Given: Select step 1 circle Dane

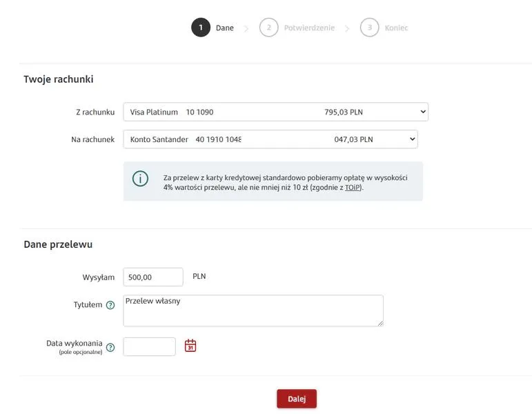Looking at the screenshot, I should (201, 28).
